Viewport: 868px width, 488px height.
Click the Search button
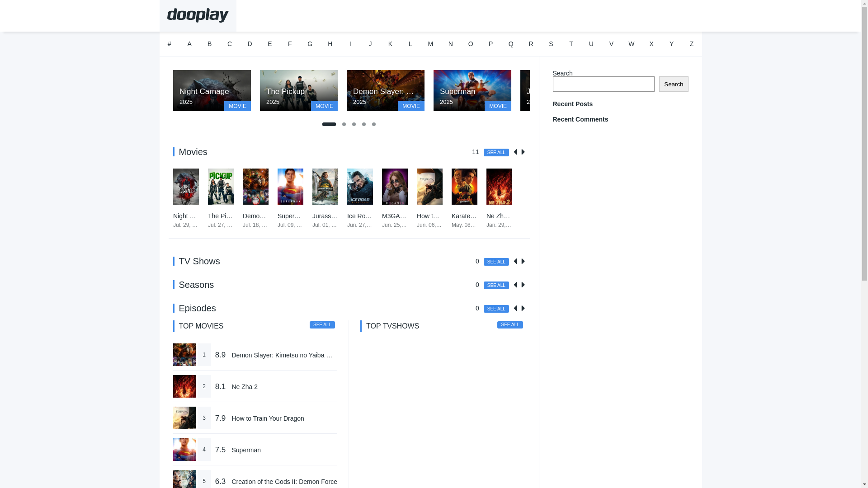point(674,84)
